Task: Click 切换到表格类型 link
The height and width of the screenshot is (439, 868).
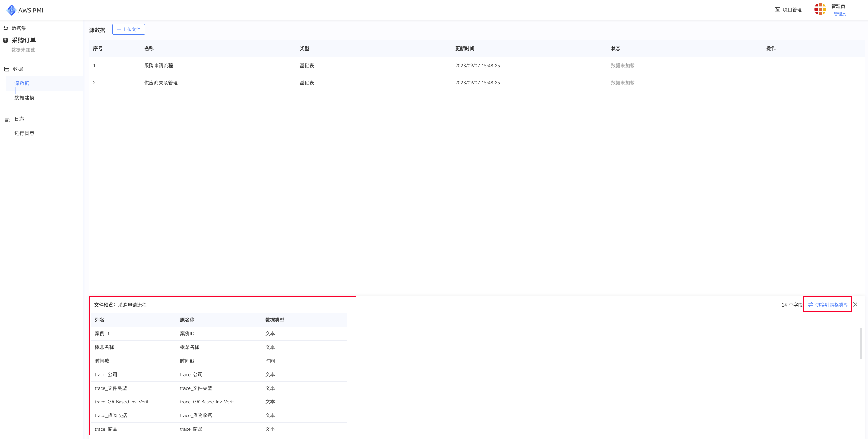Action: (832, 305)
